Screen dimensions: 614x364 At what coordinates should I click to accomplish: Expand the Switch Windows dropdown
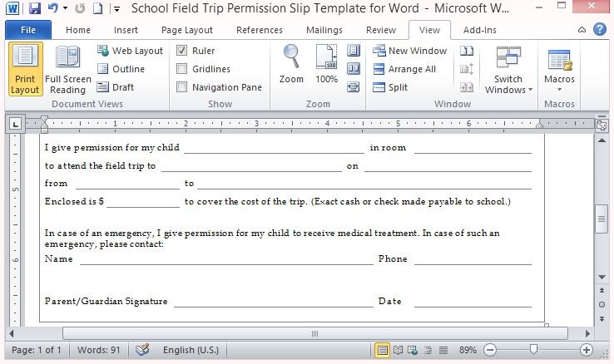(x=508, y=71)
